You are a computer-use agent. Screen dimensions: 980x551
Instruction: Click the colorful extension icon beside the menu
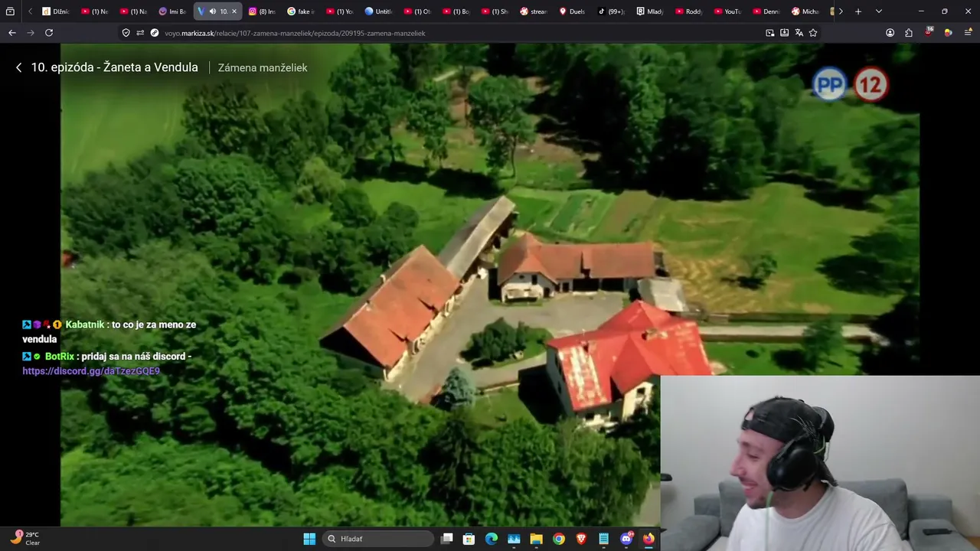(948, 33)
